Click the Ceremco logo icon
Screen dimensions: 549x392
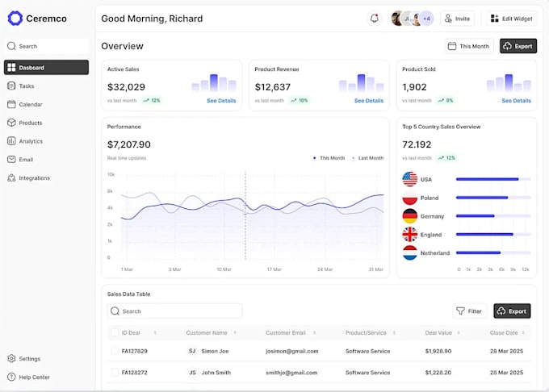tap(15, 18)
